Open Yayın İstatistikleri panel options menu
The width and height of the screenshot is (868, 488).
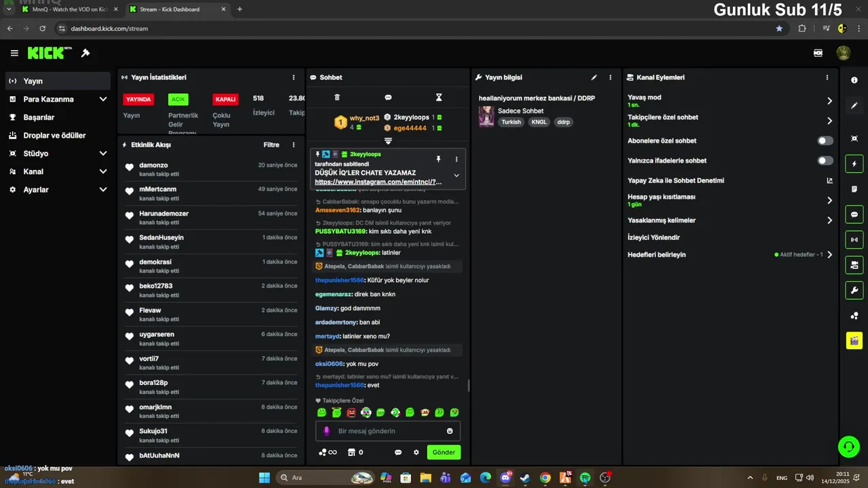click(x=294, y=77)
